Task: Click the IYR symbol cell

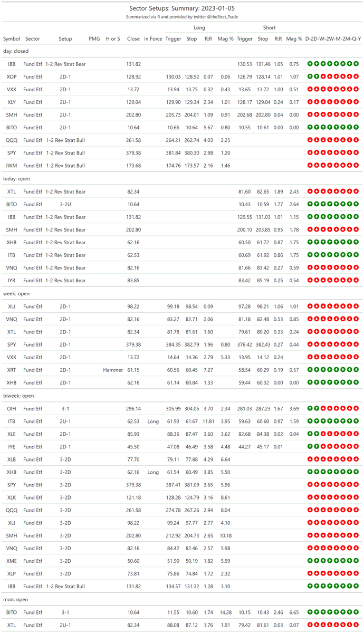Action: [x=12, y=281]
